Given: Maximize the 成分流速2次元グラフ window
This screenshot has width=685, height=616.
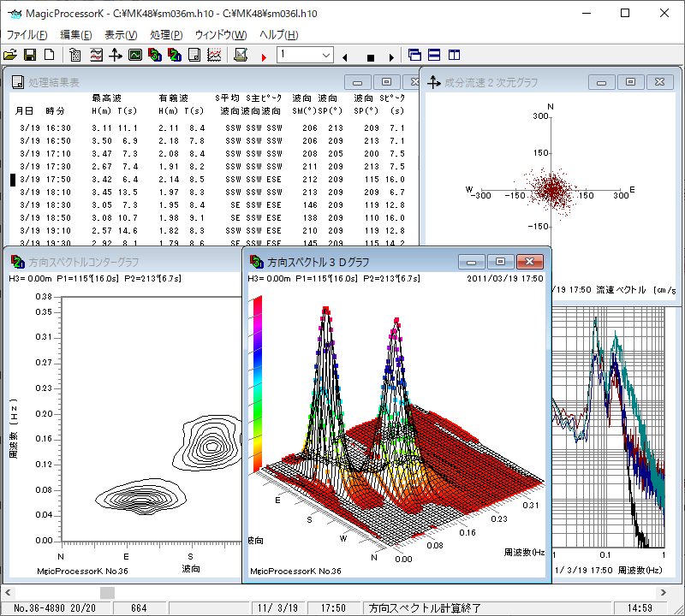Looking at the screenshot, I should (630, 82).
